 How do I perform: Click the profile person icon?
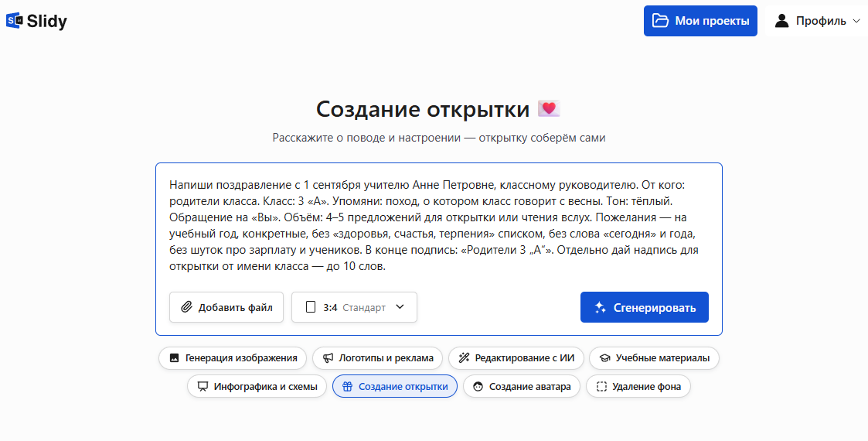(781, 21)
